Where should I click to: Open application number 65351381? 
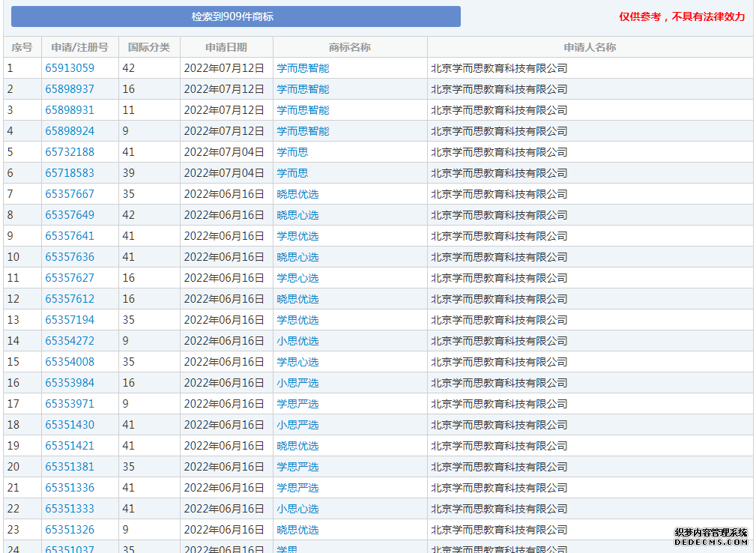(x=70, y=467)
